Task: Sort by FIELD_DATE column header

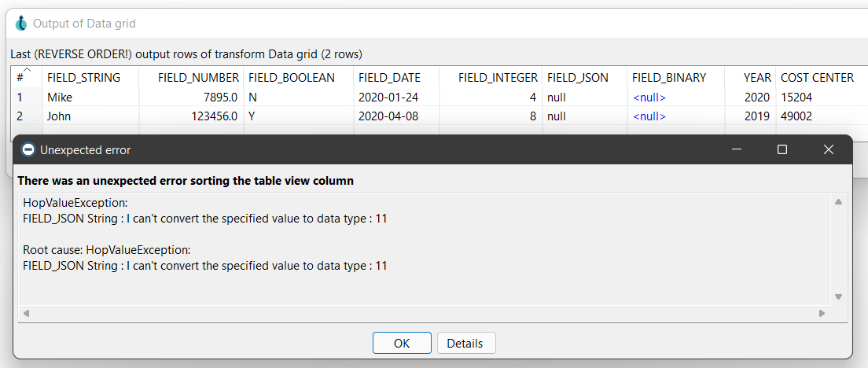Action: pyautogui.click(x=396, y=78)
